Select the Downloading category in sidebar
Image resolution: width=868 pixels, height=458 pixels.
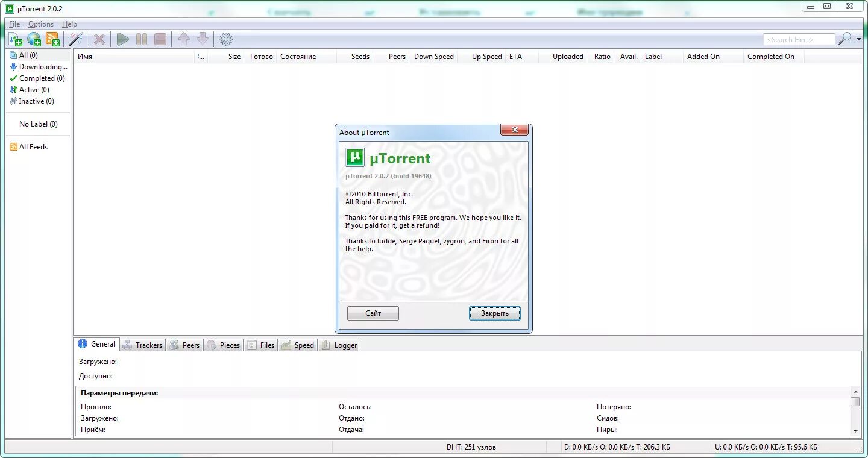click(x=39, y=67)
